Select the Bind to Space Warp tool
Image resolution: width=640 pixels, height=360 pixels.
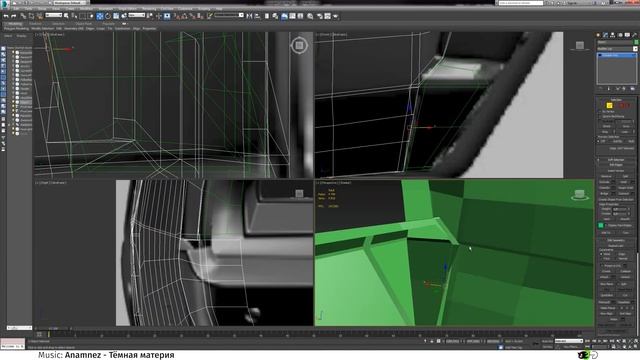(40, 16)
